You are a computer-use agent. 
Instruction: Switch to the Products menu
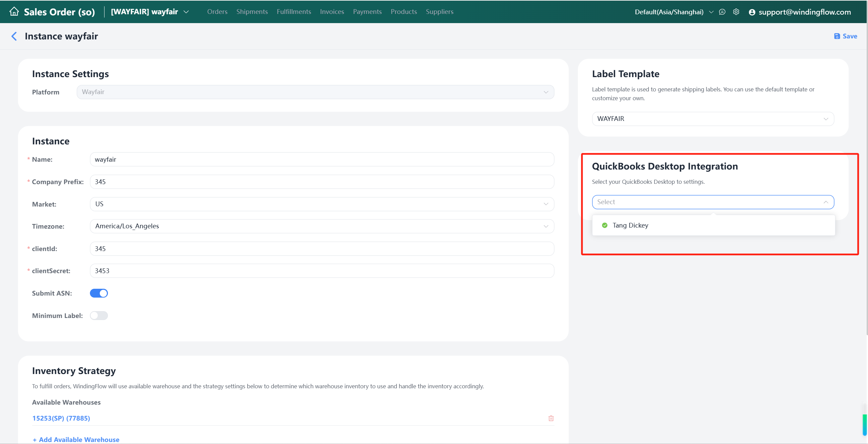coord(404,12)
